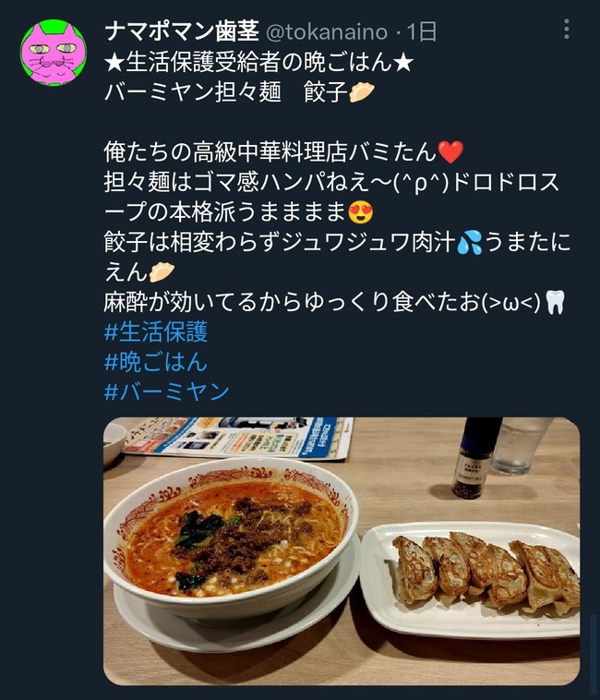Click the pepper mill in the photo

(475, 457)
